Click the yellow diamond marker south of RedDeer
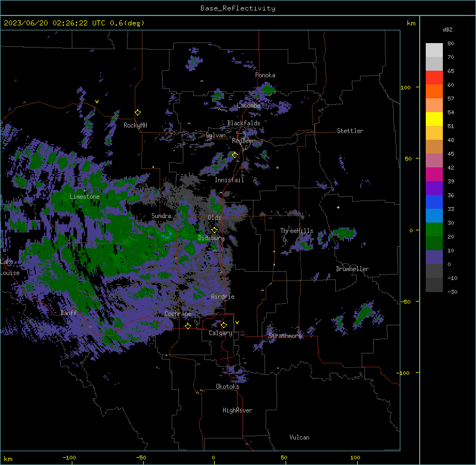This screenshot has height=465, width=476. click(235, 155)
